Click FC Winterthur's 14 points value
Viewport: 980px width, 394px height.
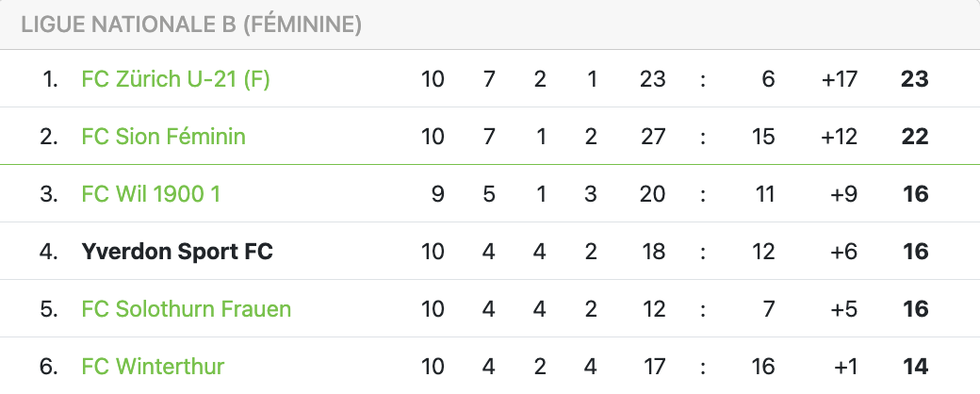pyautogui.click(x=914, y=367)
